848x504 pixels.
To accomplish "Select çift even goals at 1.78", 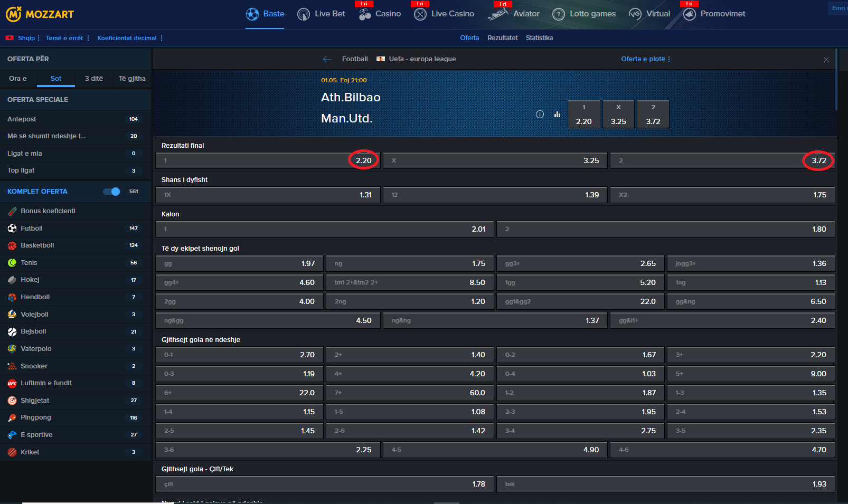I will (325, 484).
